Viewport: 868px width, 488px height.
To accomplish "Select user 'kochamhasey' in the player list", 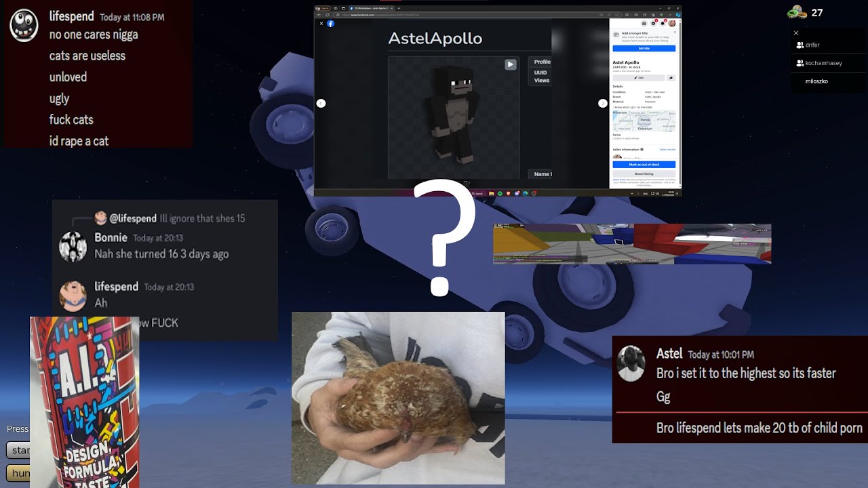I will 823,63.
